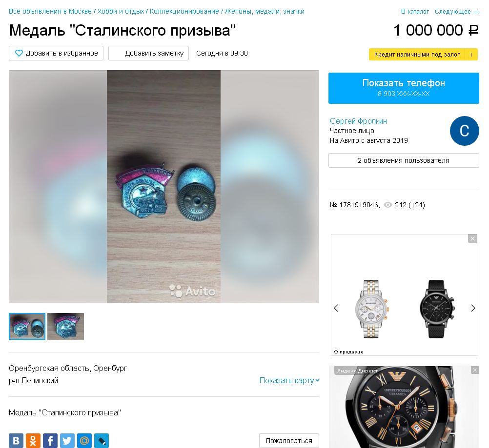The height and width of the screenshot is (448, 489).
Task: Close the Yandex.Direct watch ad
Action: (475, 370)
